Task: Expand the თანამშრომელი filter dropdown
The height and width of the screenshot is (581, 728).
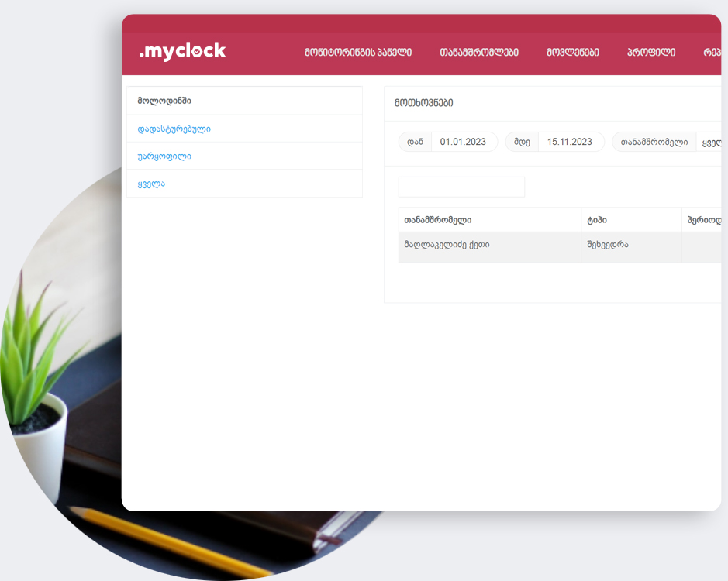Action: 709,142
